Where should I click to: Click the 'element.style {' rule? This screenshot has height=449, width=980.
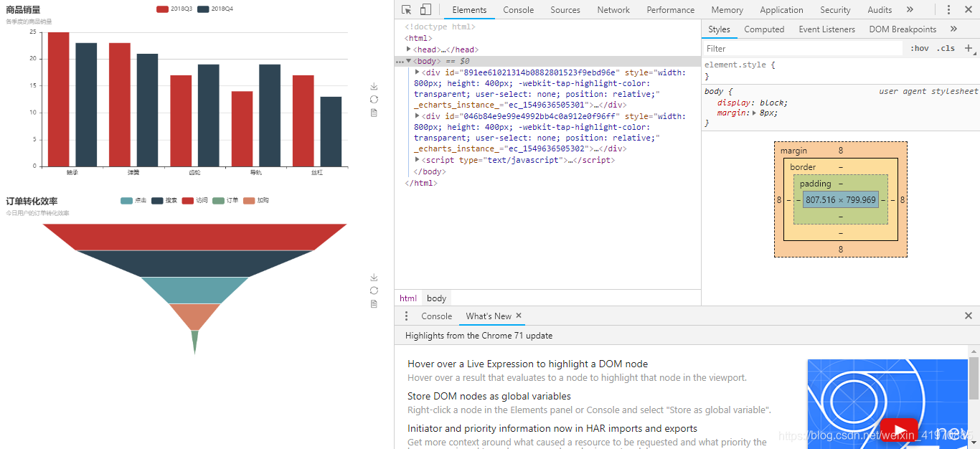point(740,65)
